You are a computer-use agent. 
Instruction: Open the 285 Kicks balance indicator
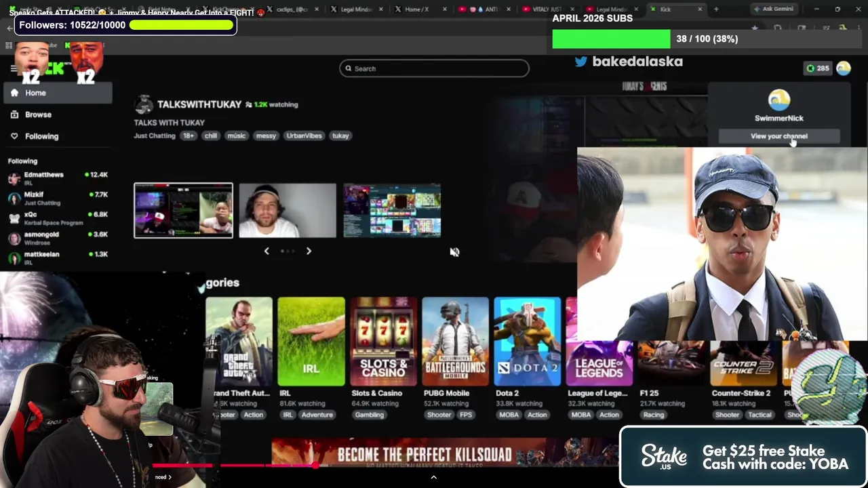pyautogui.click(x=817, y=68)
